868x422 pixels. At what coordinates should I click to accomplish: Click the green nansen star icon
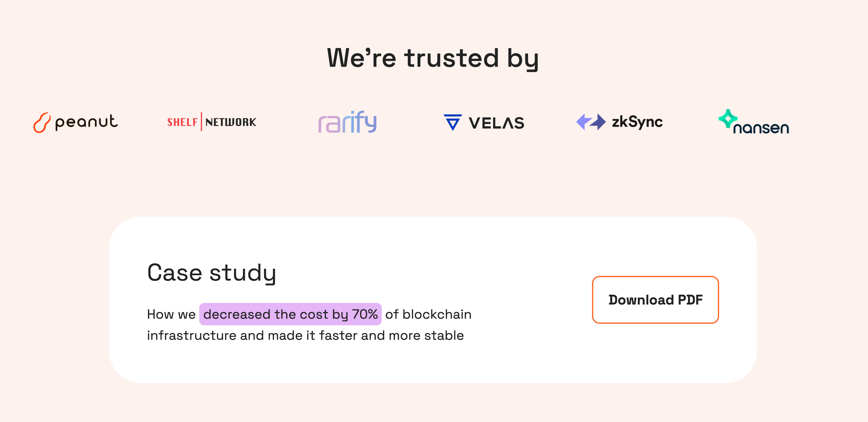[x=728, y=118]
